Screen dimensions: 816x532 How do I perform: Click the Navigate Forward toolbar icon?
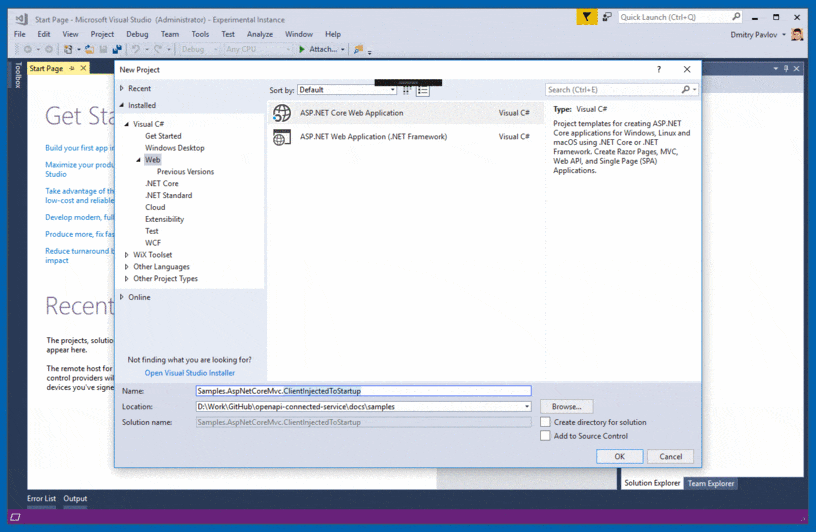(x=48, y=49)
